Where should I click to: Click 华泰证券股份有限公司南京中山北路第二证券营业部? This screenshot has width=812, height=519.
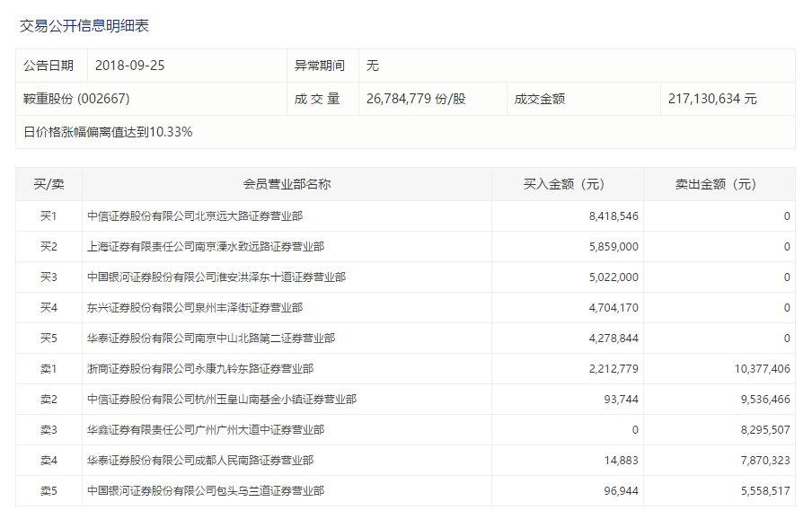(x=211, y=339)
